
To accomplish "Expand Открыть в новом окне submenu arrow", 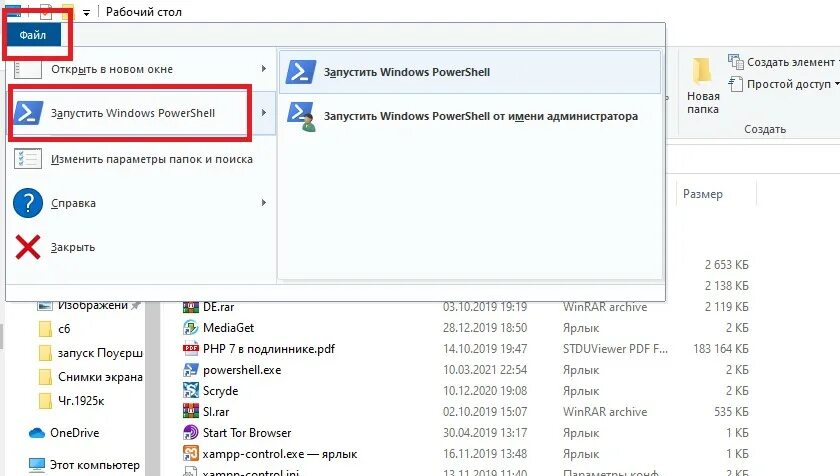I will point(264,69).
